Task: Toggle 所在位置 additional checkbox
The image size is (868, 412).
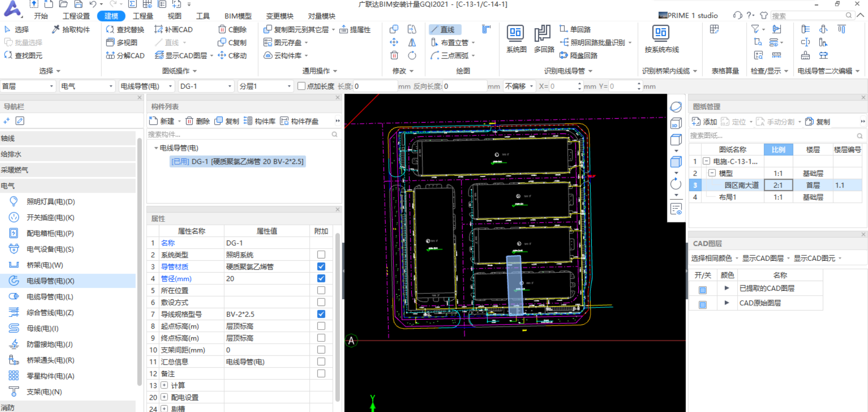Action: point(321,290)
